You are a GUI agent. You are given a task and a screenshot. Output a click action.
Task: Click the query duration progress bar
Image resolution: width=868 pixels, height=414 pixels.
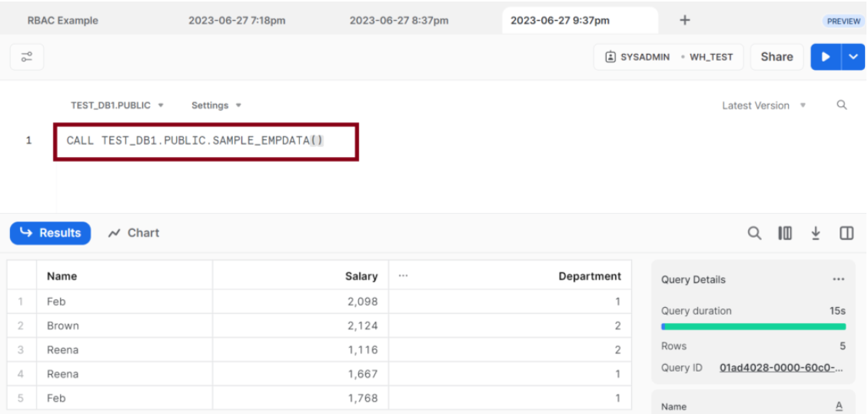point(753,326)
